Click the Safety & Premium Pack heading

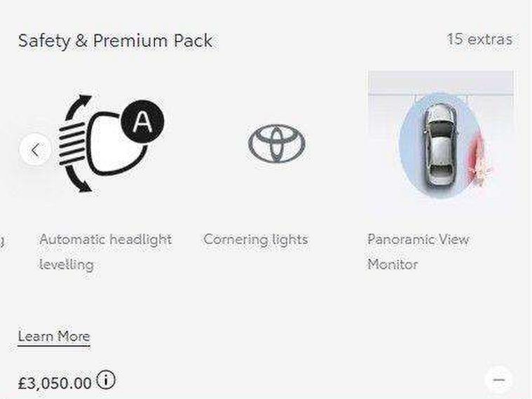coord(116,41)
